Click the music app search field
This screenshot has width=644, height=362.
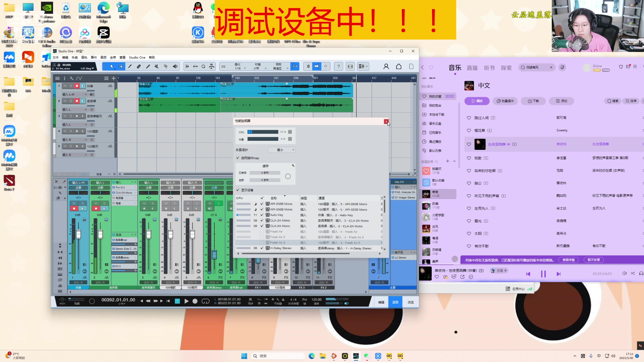pyautogui.click(x=537, y=67)
